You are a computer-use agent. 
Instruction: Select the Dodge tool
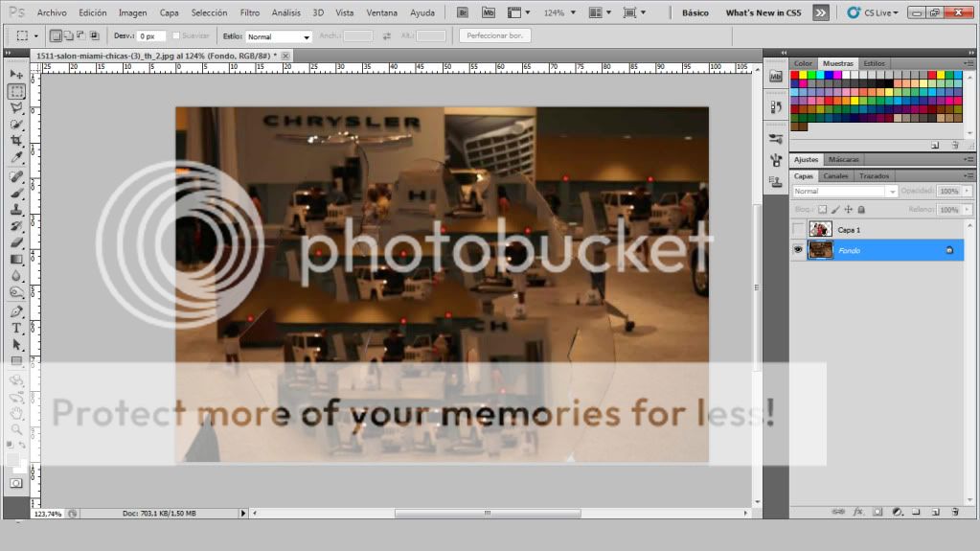tap(16, 291)
